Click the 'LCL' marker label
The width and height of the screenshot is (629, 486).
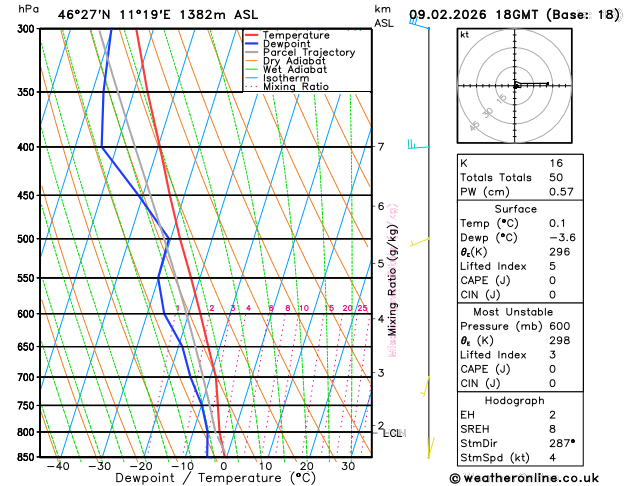[x=392, y=433]
